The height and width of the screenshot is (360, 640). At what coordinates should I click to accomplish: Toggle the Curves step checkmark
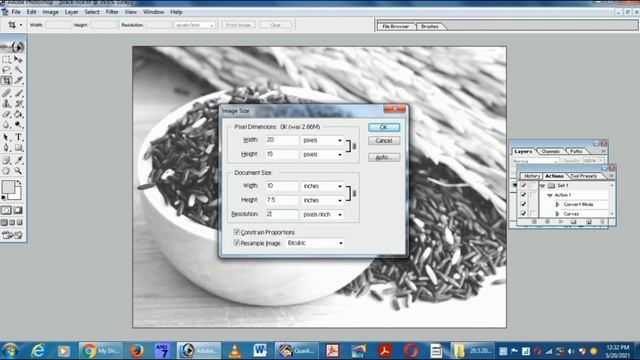(523, 213)
